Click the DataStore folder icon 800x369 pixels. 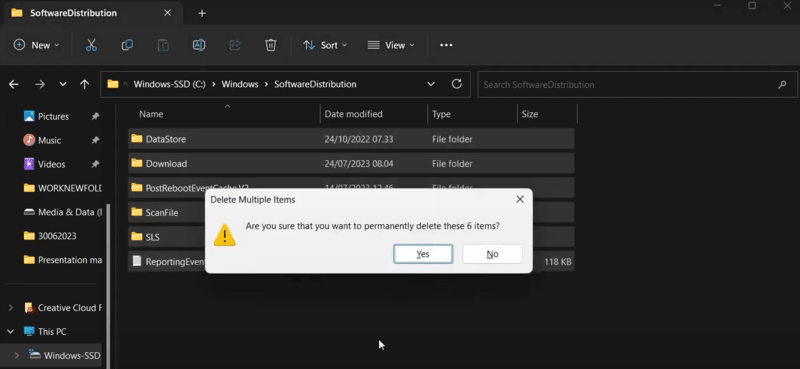click(x=137, y=138)
